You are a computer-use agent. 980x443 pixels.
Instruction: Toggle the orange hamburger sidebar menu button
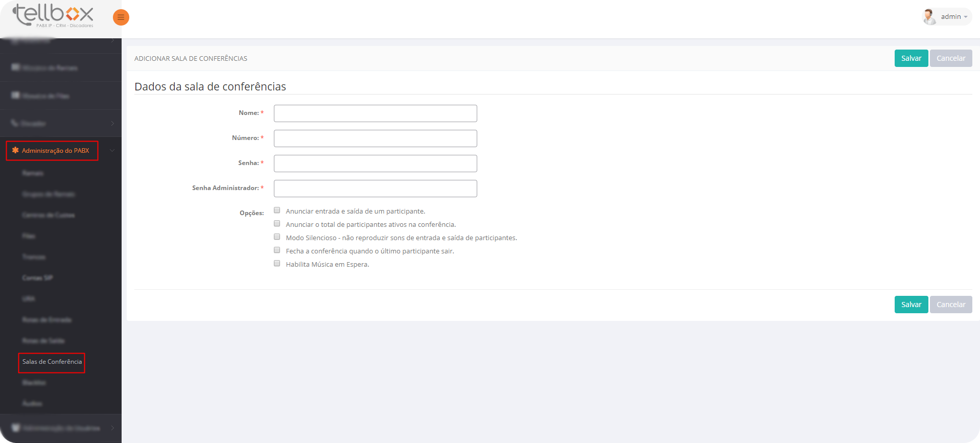[x=121, y=17]
